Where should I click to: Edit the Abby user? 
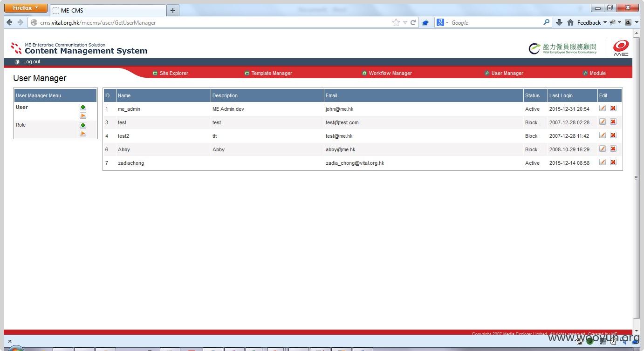pos(603,148)
